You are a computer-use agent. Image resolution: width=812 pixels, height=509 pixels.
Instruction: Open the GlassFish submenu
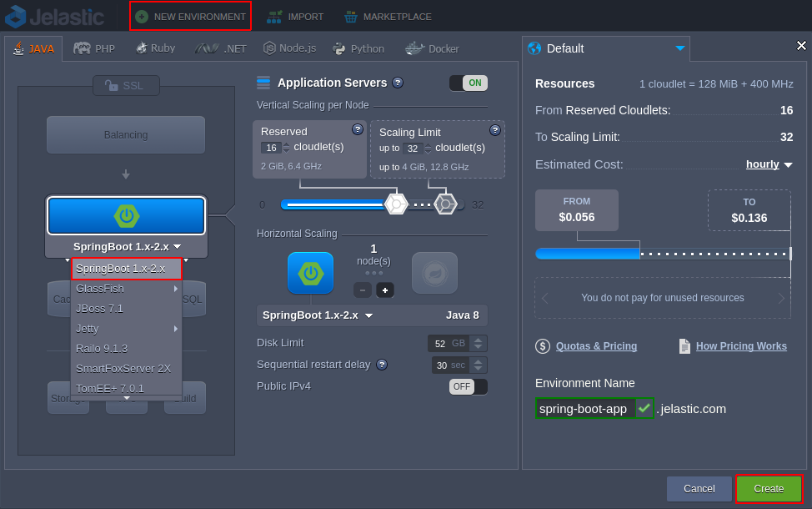127,289
